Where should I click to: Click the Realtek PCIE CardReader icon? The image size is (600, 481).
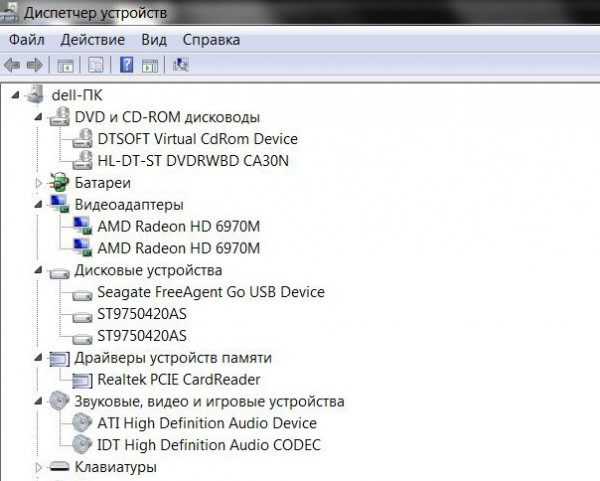point(82,380)
